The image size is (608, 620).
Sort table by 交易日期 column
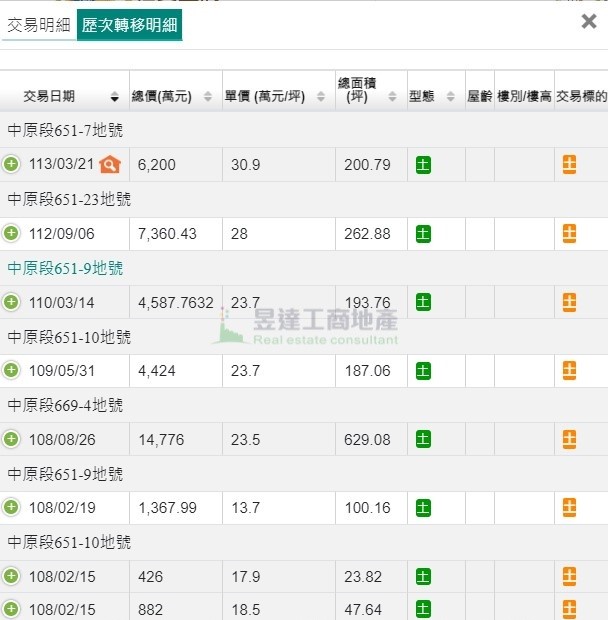point(64,97)
